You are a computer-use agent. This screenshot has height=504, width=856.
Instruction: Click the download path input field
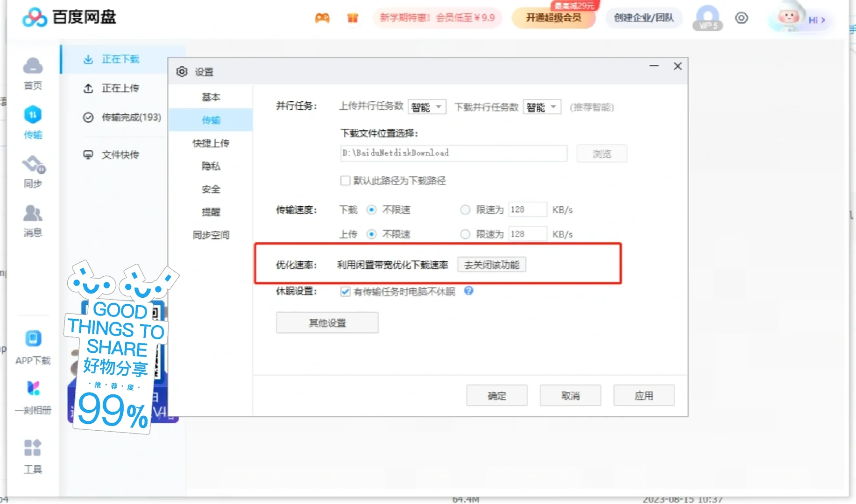pos(453,153)
